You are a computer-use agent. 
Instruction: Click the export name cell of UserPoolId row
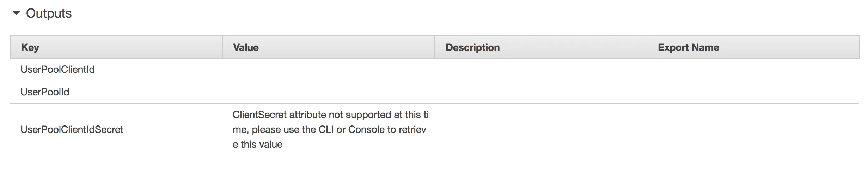point(753,92)
